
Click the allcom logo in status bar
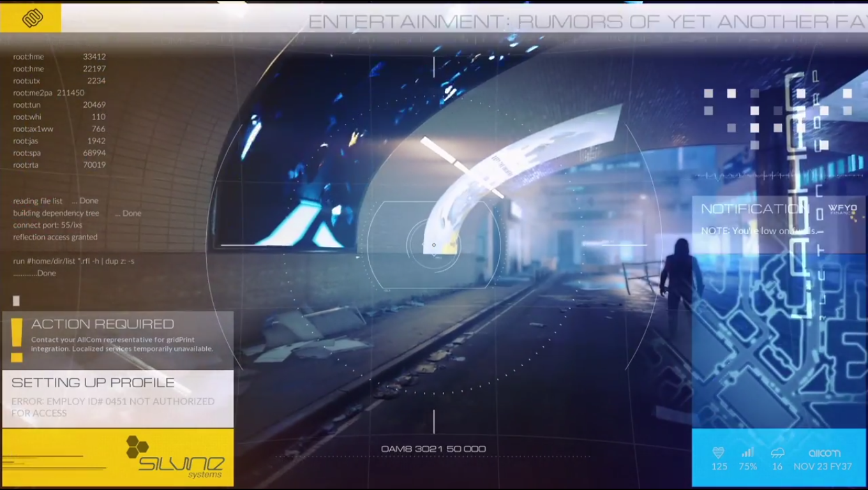[824, 452]
